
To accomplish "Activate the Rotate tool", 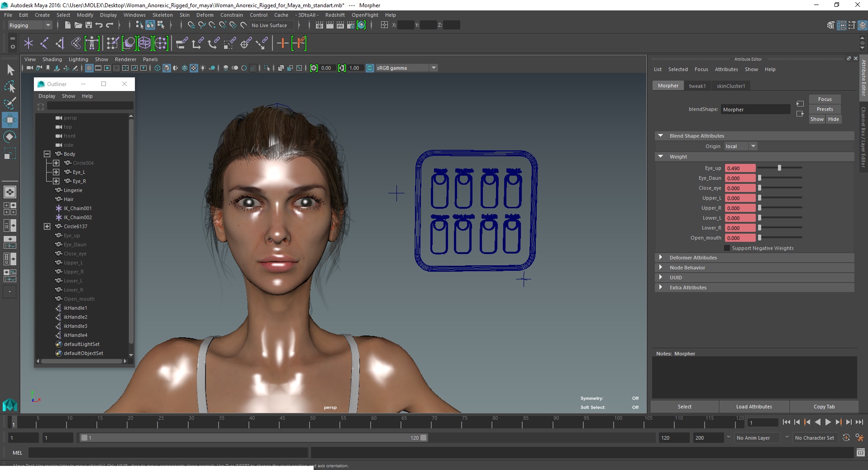I will pos(10,136).
